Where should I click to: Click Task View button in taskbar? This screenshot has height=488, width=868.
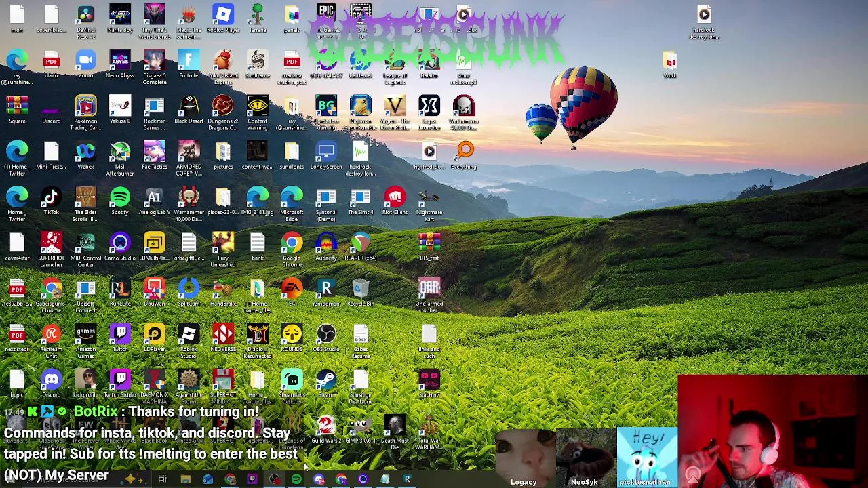[163, 479]
